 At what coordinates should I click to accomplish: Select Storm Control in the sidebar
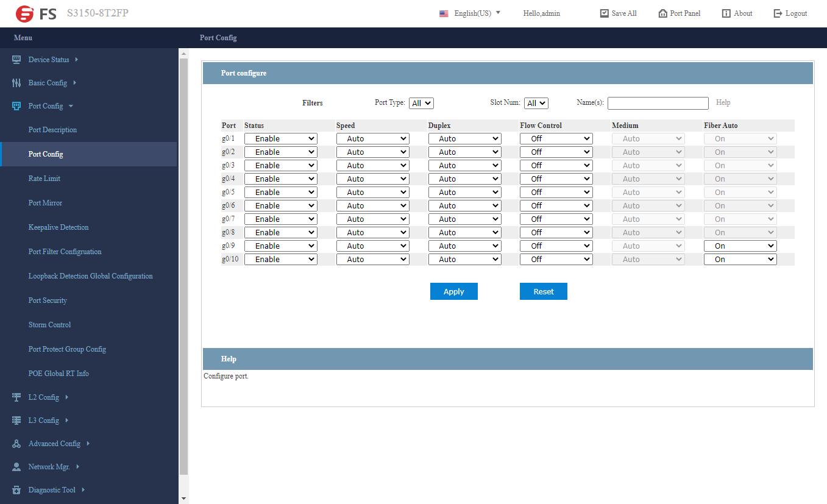point(49,325)
